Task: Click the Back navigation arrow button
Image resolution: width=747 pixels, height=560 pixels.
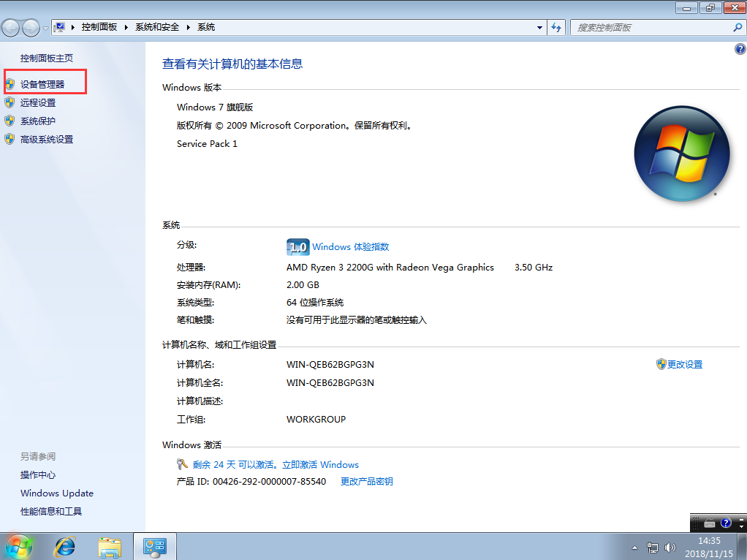Action: coord(10,28)
